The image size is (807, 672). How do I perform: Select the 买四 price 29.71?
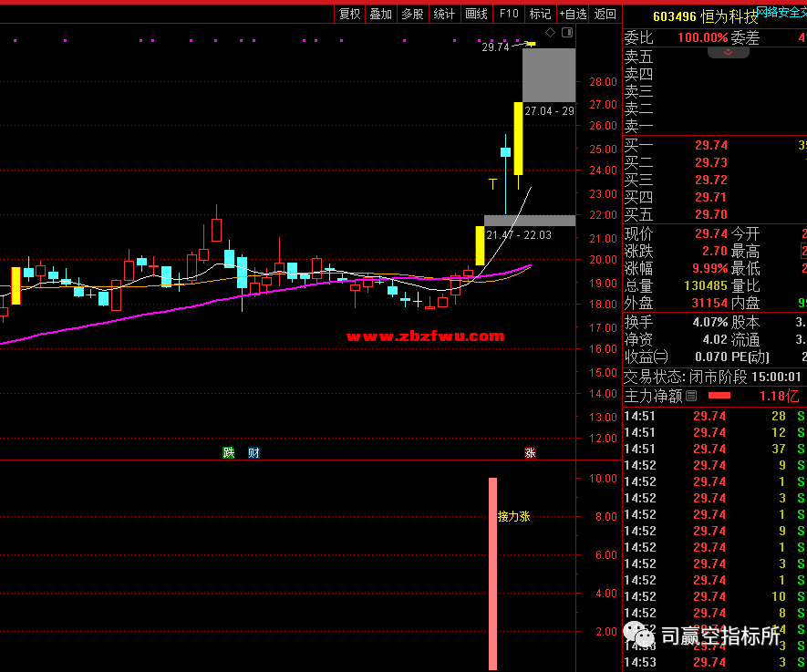[x=710, y=197]
